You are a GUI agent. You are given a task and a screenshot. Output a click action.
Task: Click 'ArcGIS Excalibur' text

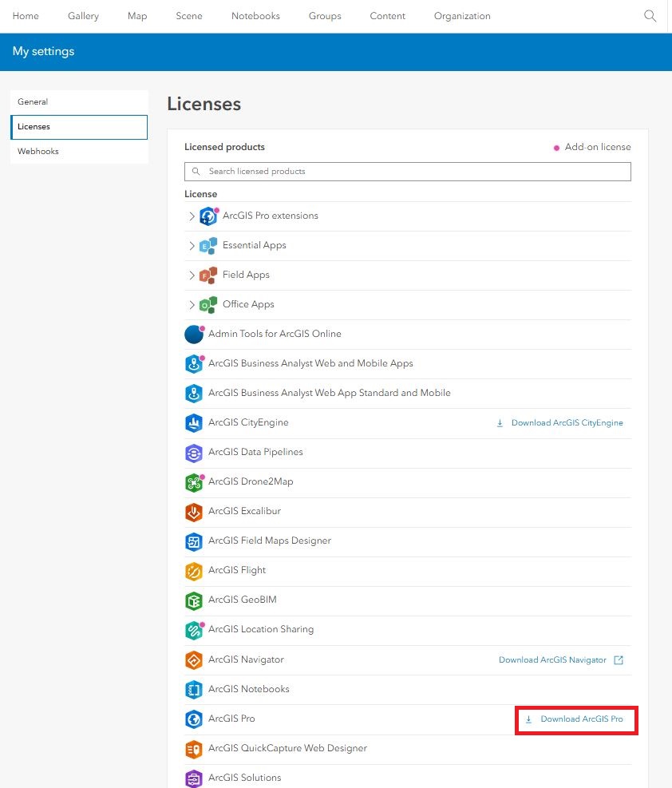(x=244, y=511)
